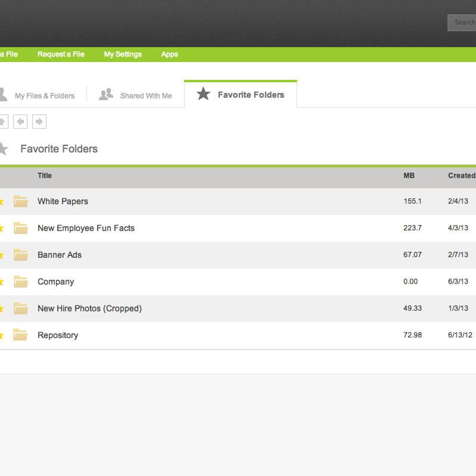Image resolution: width=476 pixels, height=476 pixels.
Task: Open New Hire Photos (Cropped) link
Action: (x=90, y=309)
